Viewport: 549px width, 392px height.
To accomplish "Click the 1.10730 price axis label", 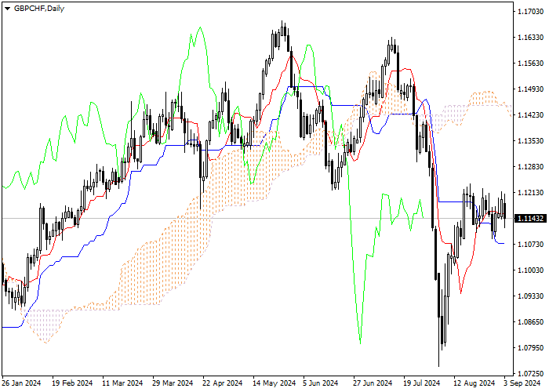I will click(x=530, y=245).
